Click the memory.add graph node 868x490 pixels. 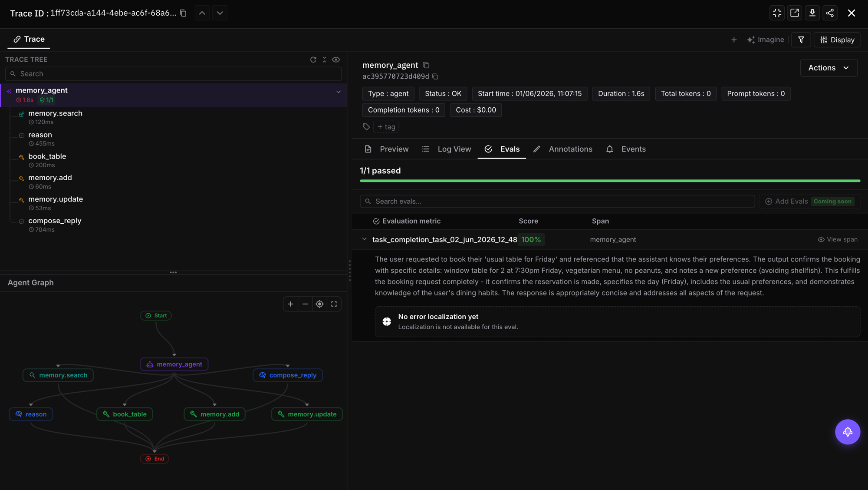point(214,414)
